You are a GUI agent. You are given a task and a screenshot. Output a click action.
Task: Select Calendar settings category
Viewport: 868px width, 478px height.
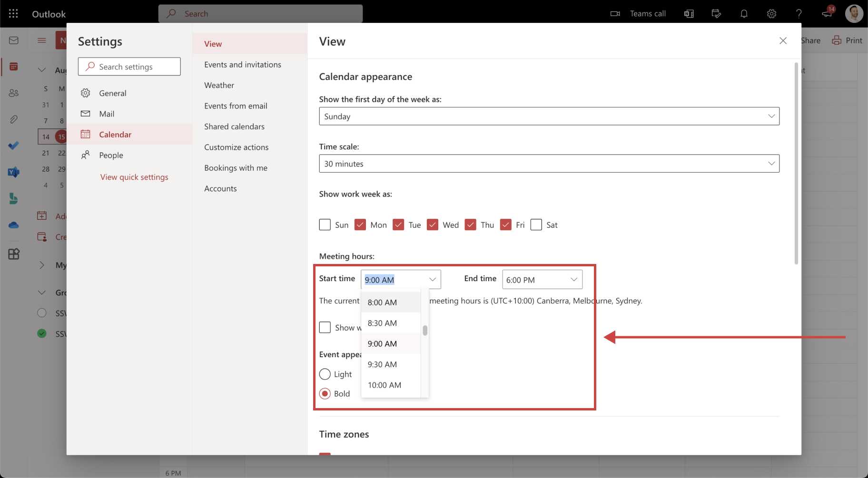(x=129, y=135)
